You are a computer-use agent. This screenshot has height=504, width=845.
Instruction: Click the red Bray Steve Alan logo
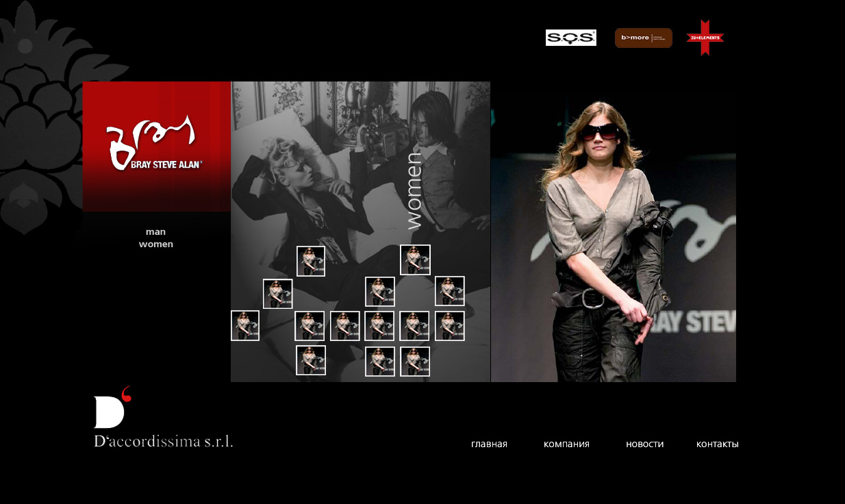(157, 147)
